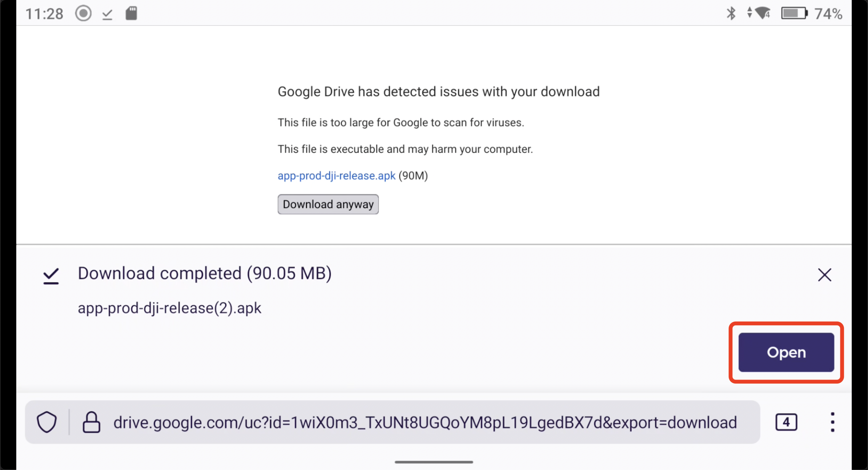The width and height of the screenshot is (868, 470).
Task: Tap the battery indicator icon
Action: pos(794,14)
